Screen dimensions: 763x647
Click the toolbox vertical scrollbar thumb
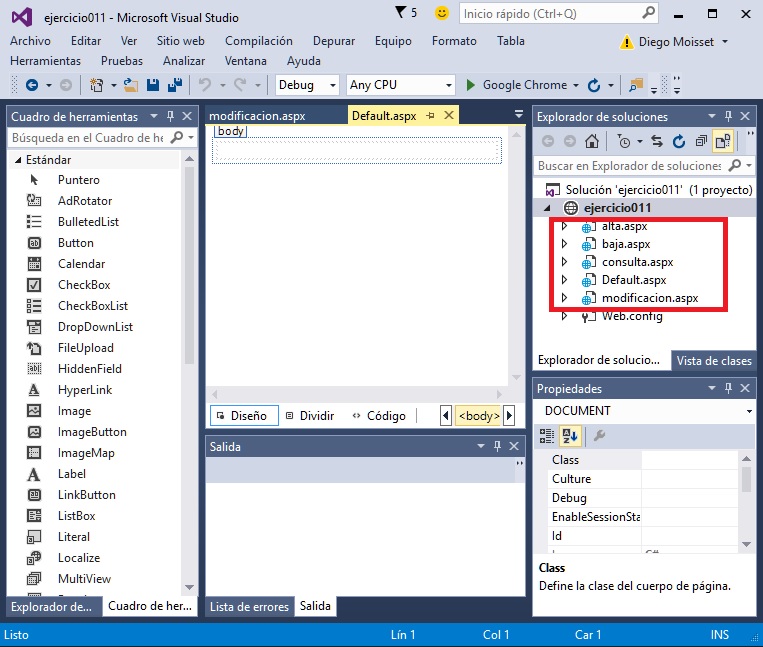[189, 265]
